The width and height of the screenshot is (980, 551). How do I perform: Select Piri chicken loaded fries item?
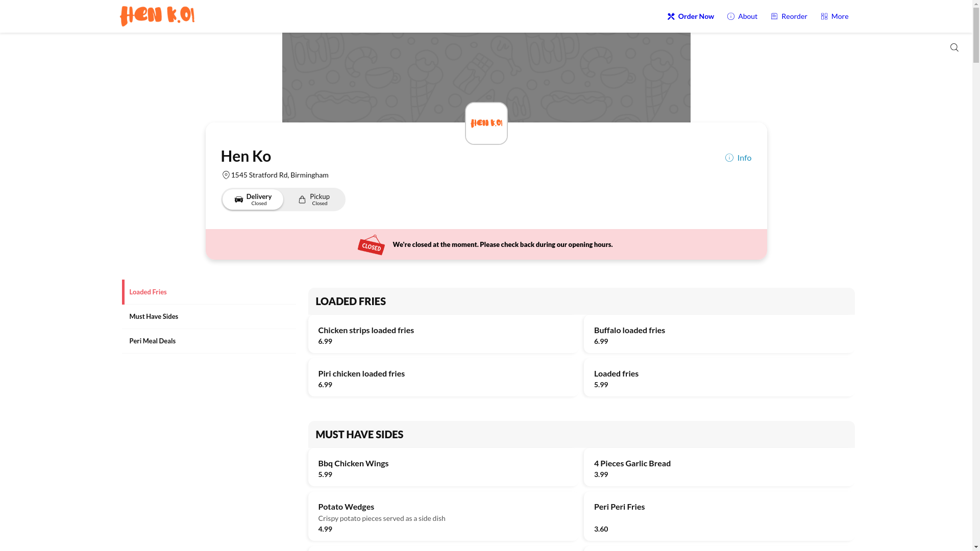pyautogui.click(x=443, y=378)
